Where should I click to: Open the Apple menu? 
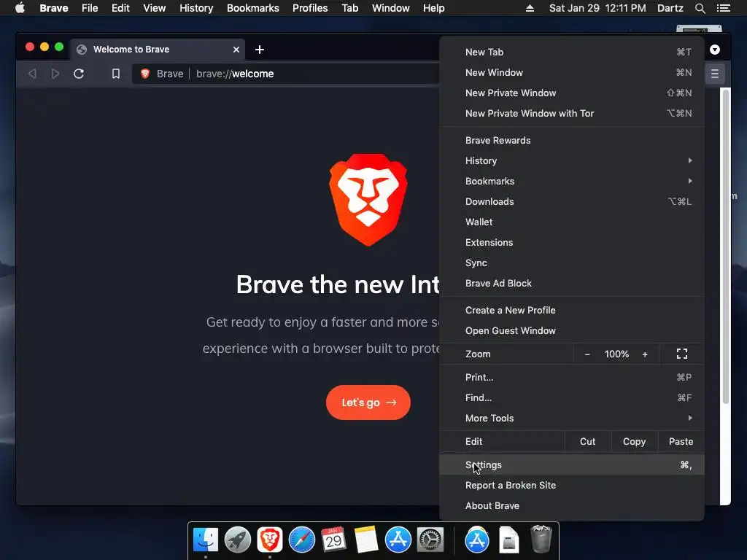20,8
